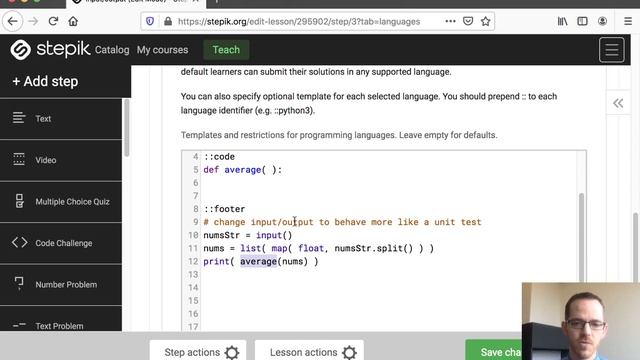Image resolution: width=640 pixels, height=360 pixels.
Task: Click the Text step icon
Action: pyautogui.click(x=19, y=118)
